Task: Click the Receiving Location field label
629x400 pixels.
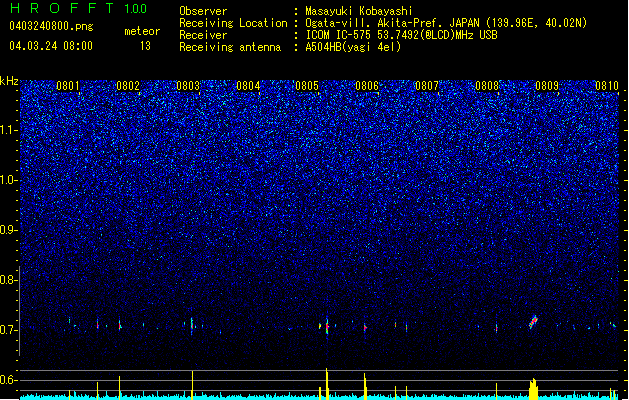Action: click(233, 23)
